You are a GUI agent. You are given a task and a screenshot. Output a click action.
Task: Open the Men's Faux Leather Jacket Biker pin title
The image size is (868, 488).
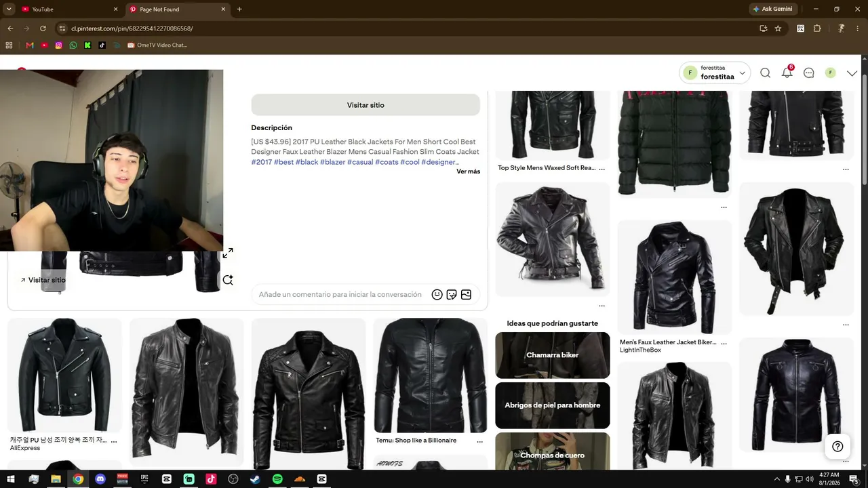pyautogui.click(x=668, y=342)
